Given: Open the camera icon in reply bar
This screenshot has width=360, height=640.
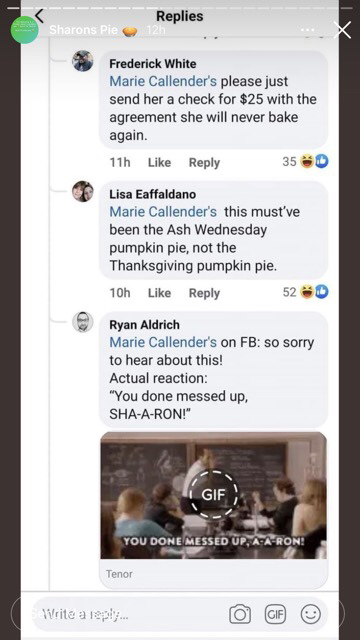Looking at the screenshot, I should point(240,614).
